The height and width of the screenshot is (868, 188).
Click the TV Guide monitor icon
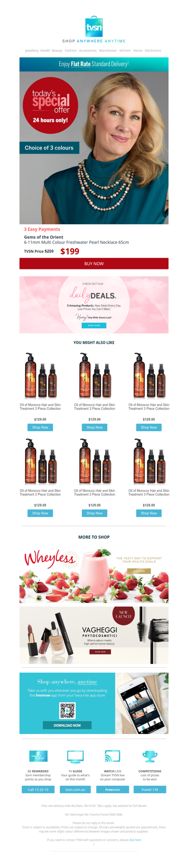click(75, 756)
